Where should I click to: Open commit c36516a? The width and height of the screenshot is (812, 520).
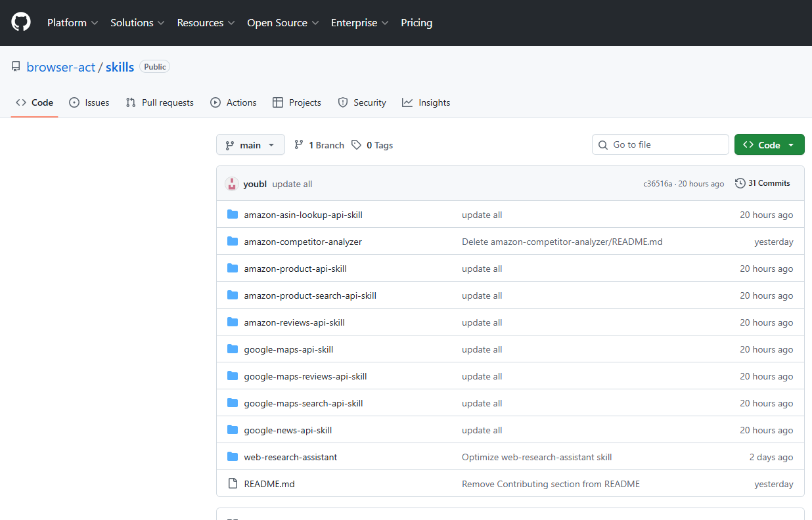658,184
